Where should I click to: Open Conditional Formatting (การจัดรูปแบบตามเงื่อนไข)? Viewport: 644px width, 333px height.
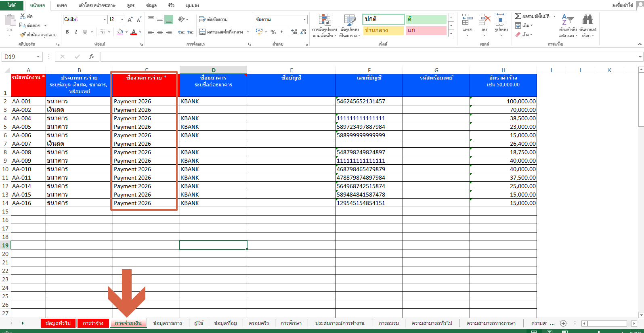(325, 26)
